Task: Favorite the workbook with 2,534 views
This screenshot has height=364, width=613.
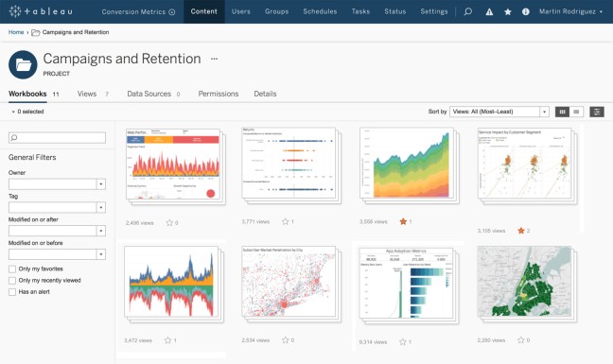Action: tap(286, 340)
